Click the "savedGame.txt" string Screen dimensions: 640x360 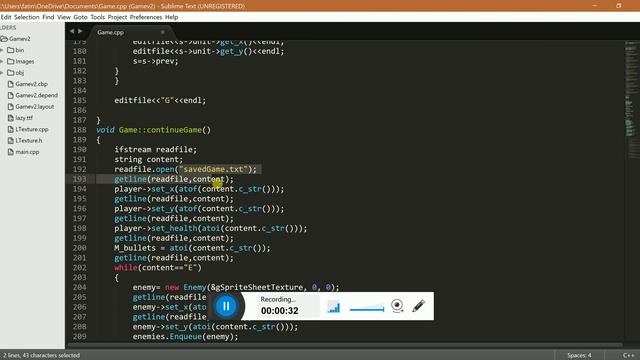click(x=213, y=169)
